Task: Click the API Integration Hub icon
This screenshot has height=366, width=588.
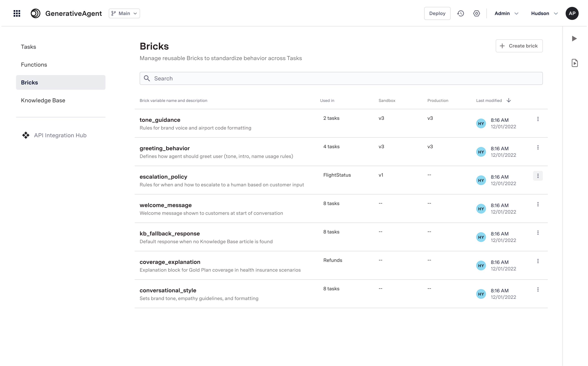Action: (x=26, y=135)
